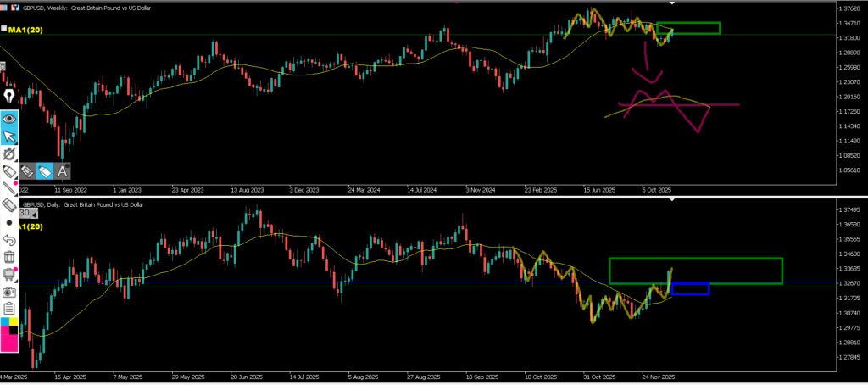Image resolution: width=868 pixels, height=385 pixels.
Task: Select the highlighted blue eraser variant in flyout
Action: (x=45, y=170)
